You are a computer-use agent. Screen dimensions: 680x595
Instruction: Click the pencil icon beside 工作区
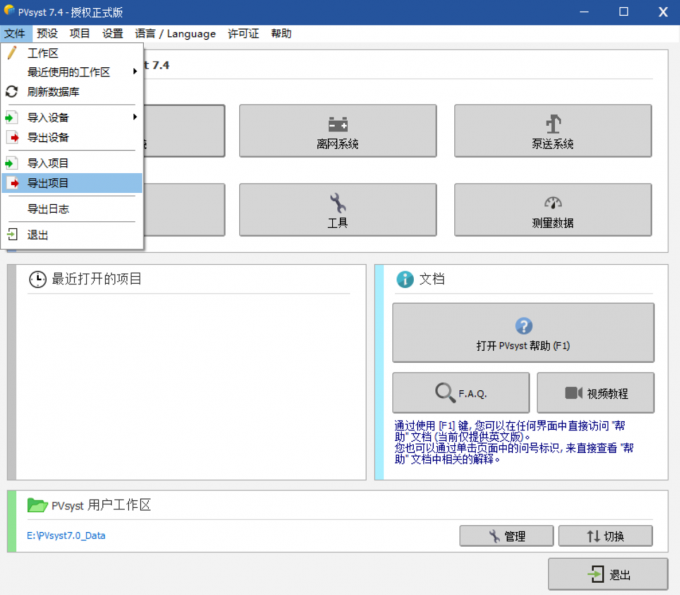[x=12, y=52]
